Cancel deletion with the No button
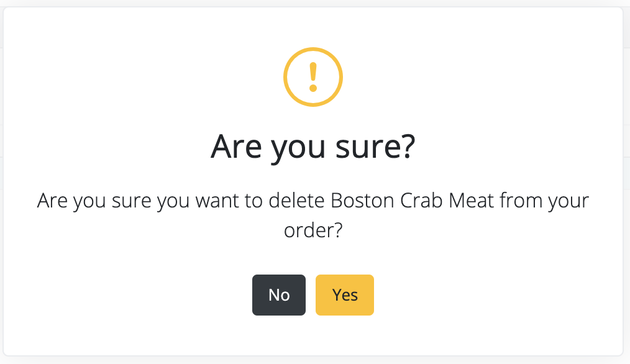The height and width of the screenshot is (364, 630). 279,295
